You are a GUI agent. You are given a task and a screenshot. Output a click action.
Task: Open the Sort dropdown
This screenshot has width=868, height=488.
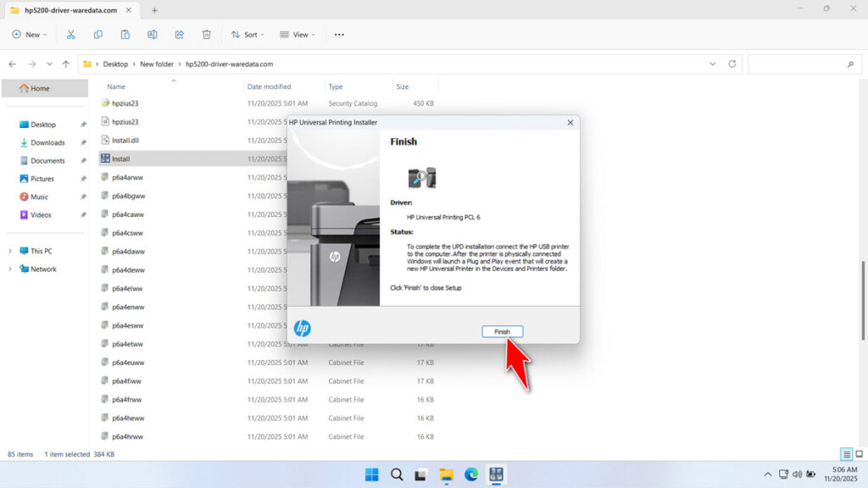[248, 34]
